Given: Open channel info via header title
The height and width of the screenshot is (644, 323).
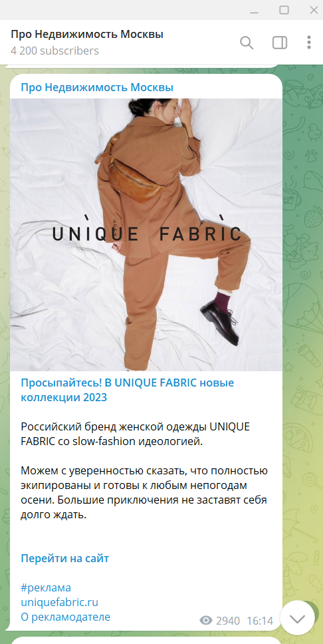Looking at the screenshot, I should 87,35.
